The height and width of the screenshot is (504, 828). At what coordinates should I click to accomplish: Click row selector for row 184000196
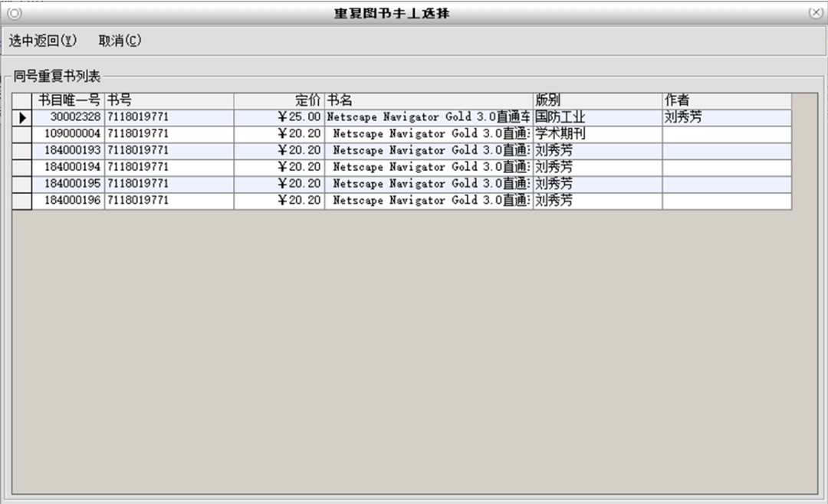pos(22,201)
